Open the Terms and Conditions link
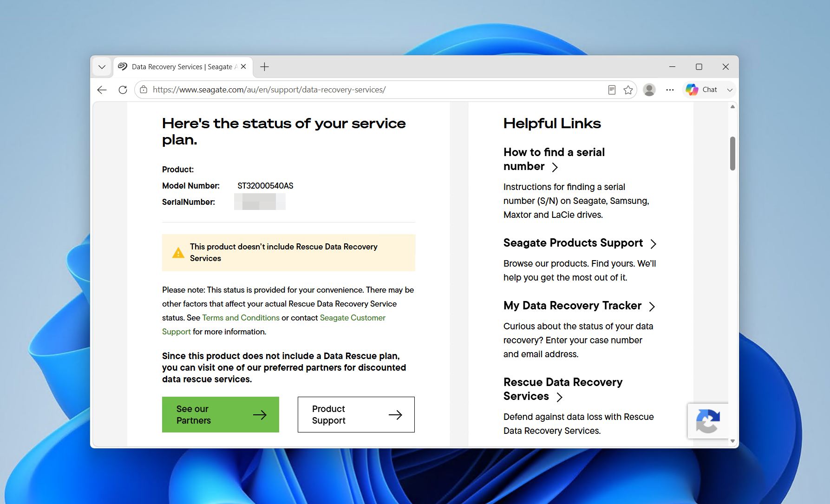 coord(241,318)
